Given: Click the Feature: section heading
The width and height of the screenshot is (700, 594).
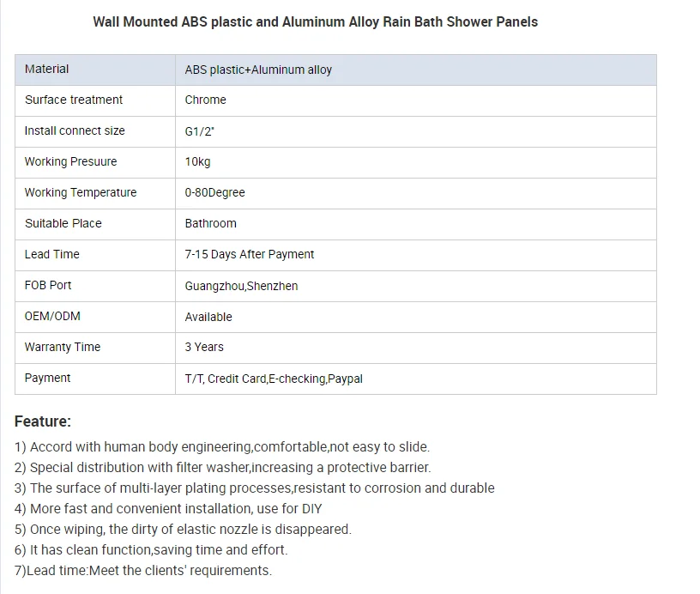Looking at the screenshot, I should tap(43, 421).
